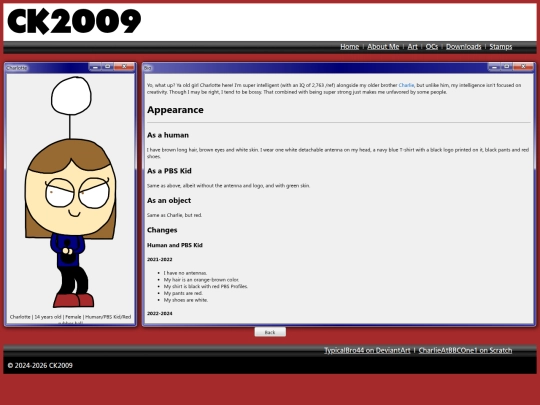
Task: Click 'My pants are red.' bullet
Action: pos(183,293)
